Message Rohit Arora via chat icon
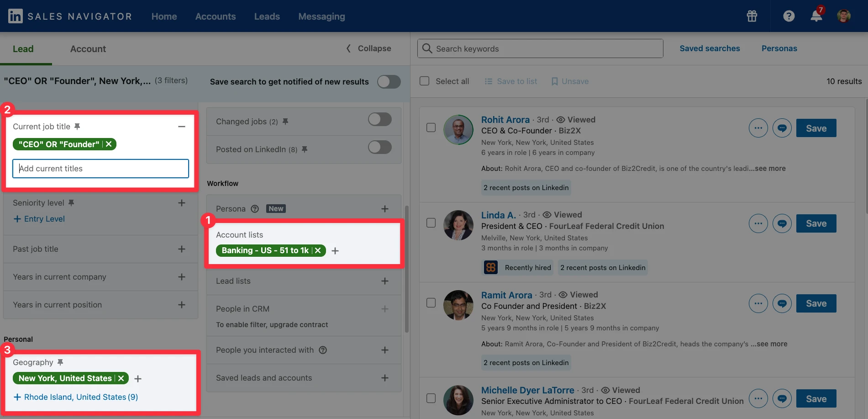Image resolution: width=868 pixels, height=419 pixels. pos(782,128)
